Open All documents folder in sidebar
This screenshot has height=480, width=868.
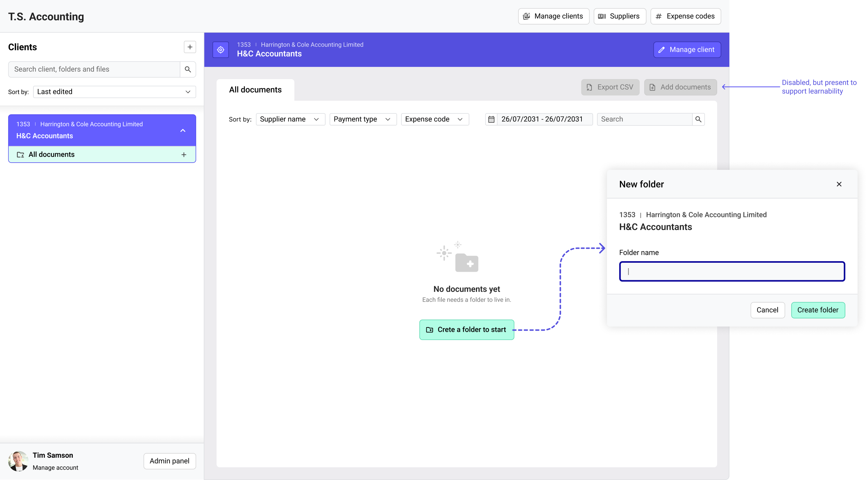(51, 155)
